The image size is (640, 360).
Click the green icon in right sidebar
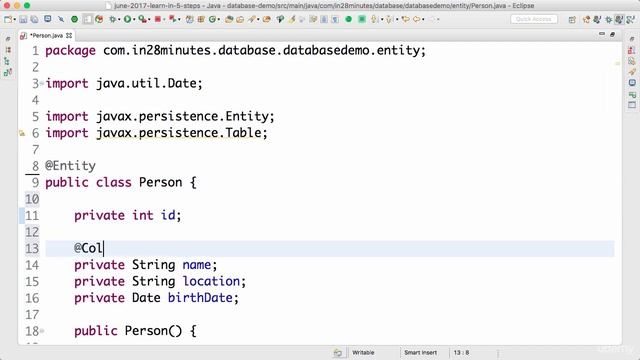[x=632, y=94]
